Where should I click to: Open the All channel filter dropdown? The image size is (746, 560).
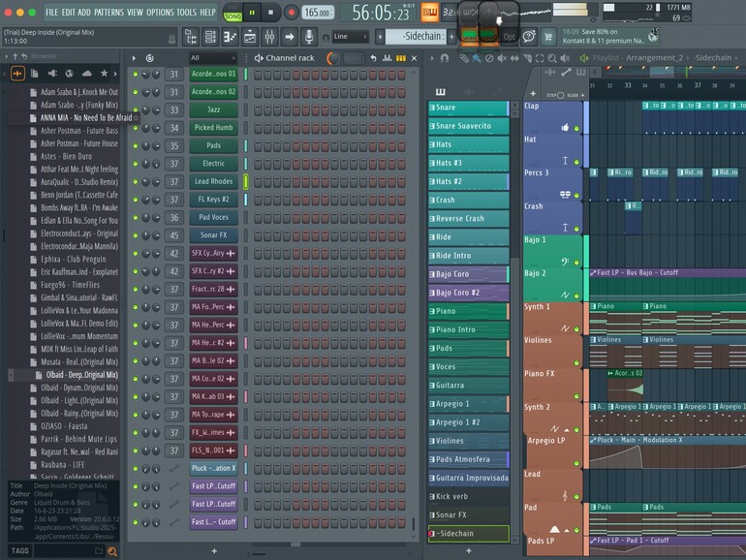click(213, 58)
